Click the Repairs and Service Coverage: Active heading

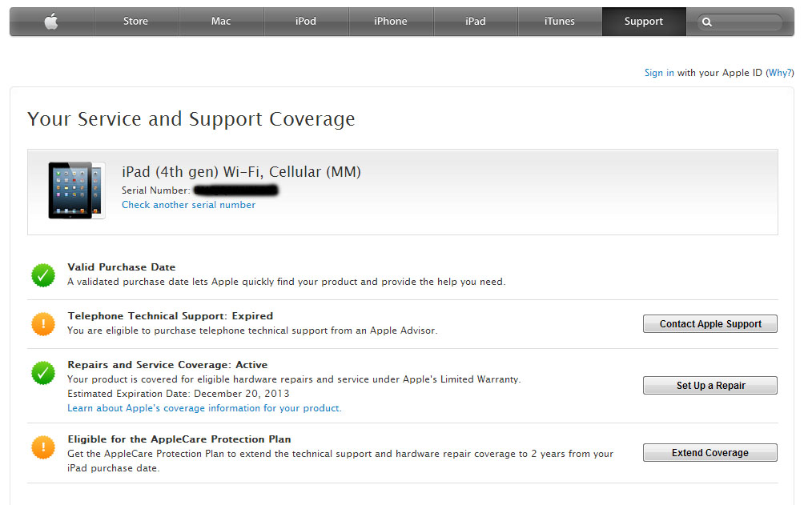168,365
